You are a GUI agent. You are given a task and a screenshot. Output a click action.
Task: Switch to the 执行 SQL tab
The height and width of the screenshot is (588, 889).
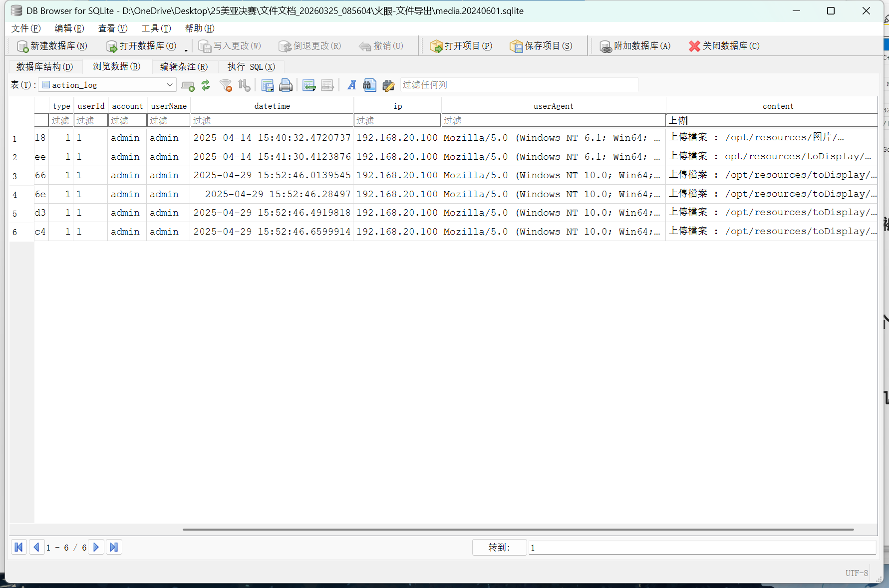(251, 67)
